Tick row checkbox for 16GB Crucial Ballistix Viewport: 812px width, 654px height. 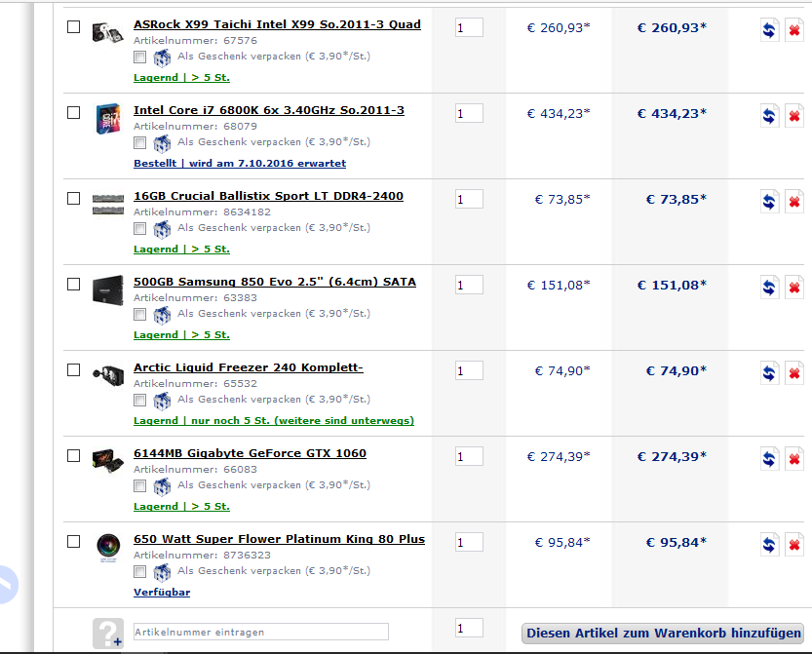[x=73, y=198]
